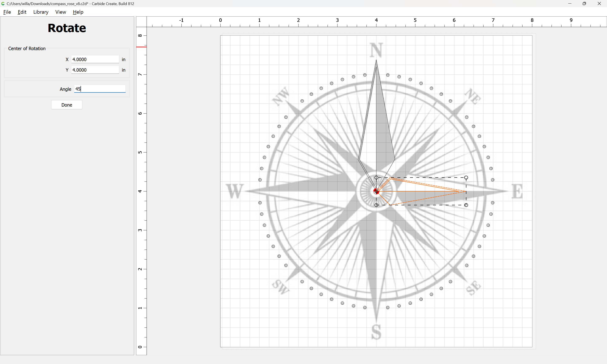The image size is (607, 364).
Task: Click the top-right selection handle circle
Action: (x=466, y=178)
